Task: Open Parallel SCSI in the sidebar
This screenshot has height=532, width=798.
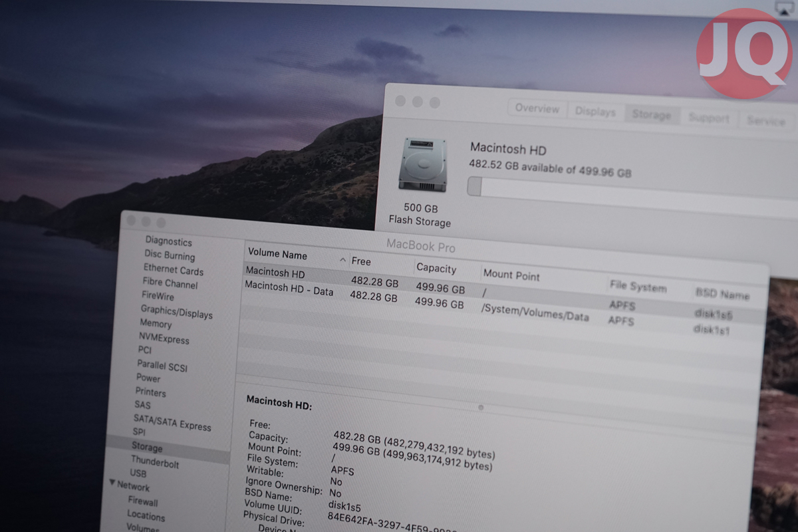Action: [162, 366]
